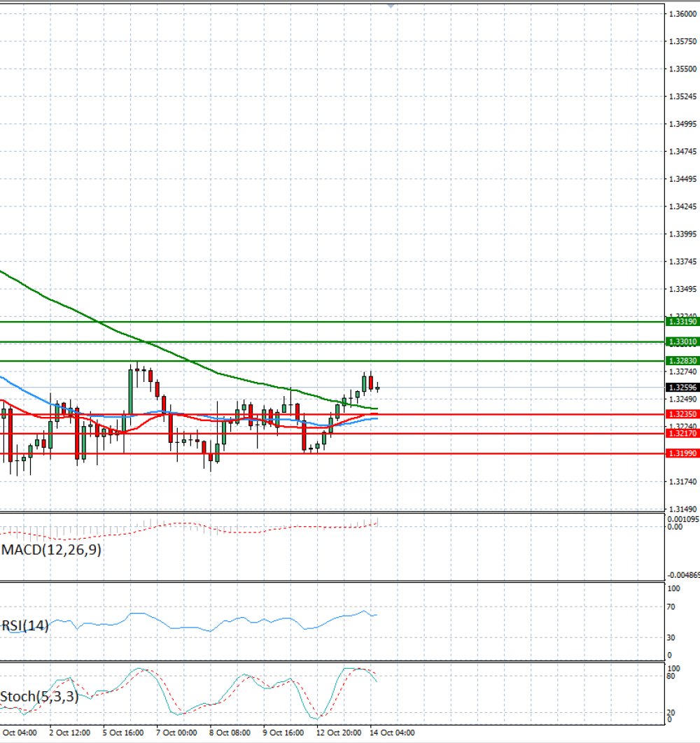Click the 1.35500 price scale value
The height and width of the screenshot is (743, 700).
(x=683, y=69)
